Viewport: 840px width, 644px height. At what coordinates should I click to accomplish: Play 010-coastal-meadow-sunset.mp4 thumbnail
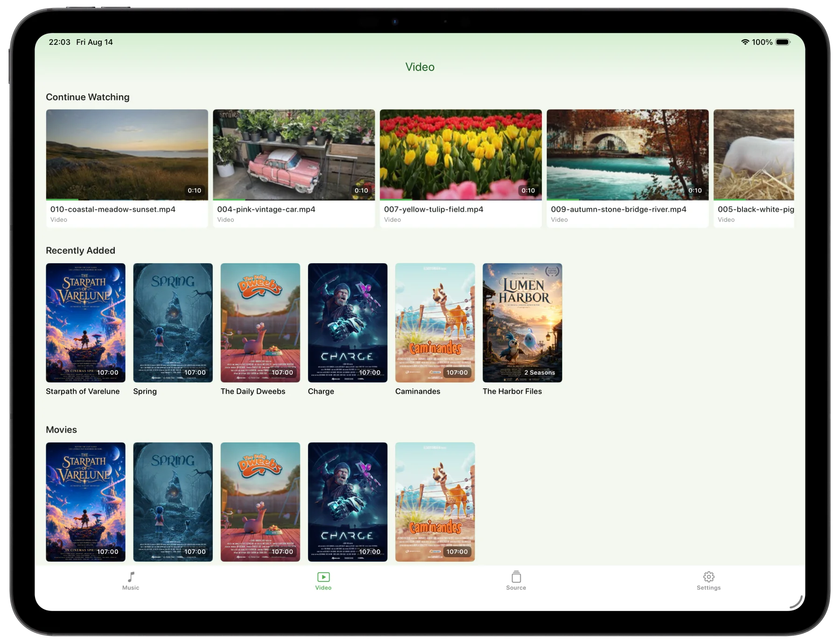(127, 154)
